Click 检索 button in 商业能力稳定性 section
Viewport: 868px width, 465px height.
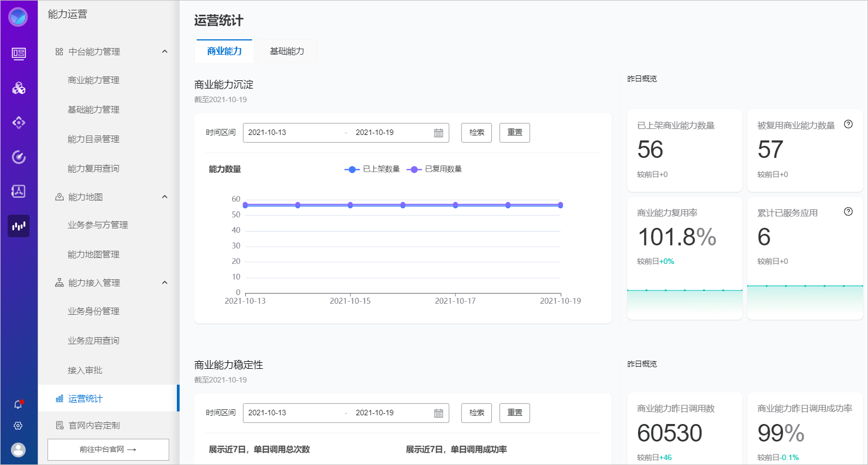[477, 413]
